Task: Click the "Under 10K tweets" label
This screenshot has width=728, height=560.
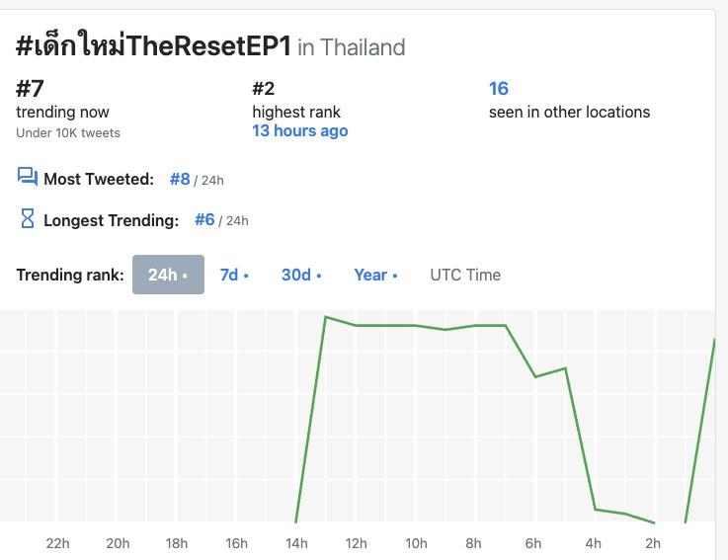Action: point(68,132)
